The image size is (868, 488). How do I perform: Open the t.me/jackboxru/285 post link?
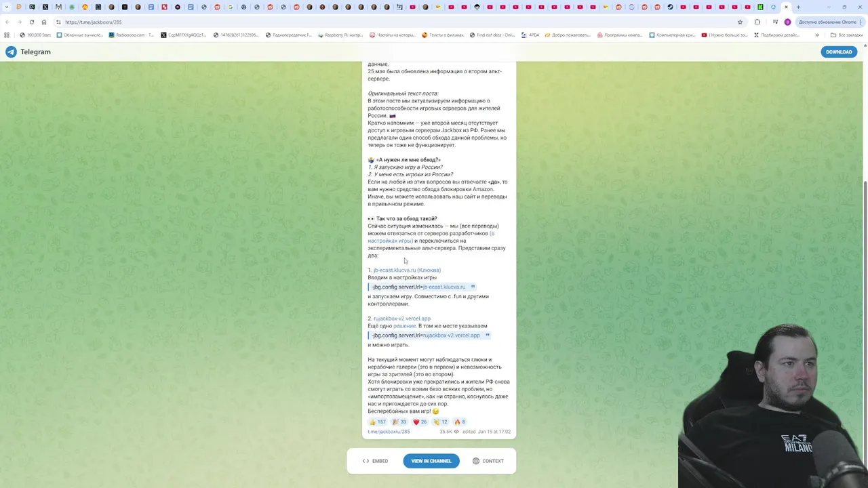tap(389, 432)
